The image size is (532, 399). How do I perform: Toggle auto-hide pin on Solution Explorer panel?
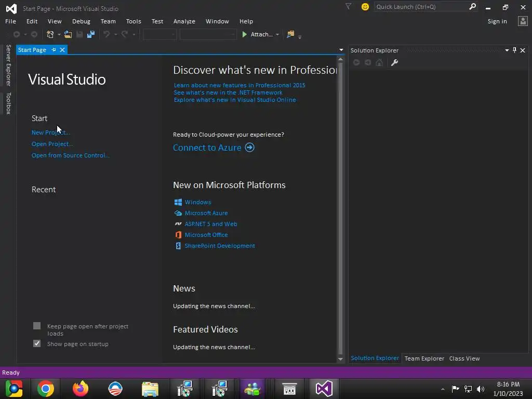tap(515, 50)
